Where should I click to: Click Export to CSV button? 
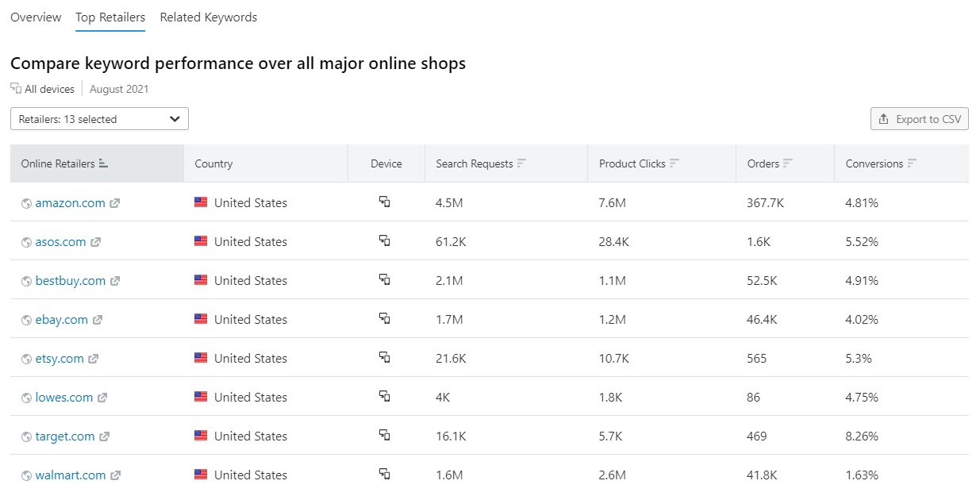point(920,119)
